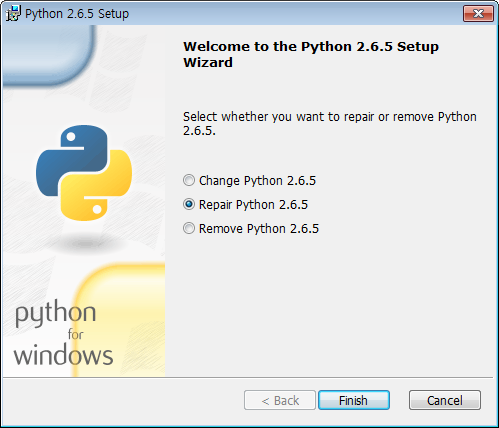
Task: Click the "Select whether you want to repair" text
Action: [x=330, y=123]
